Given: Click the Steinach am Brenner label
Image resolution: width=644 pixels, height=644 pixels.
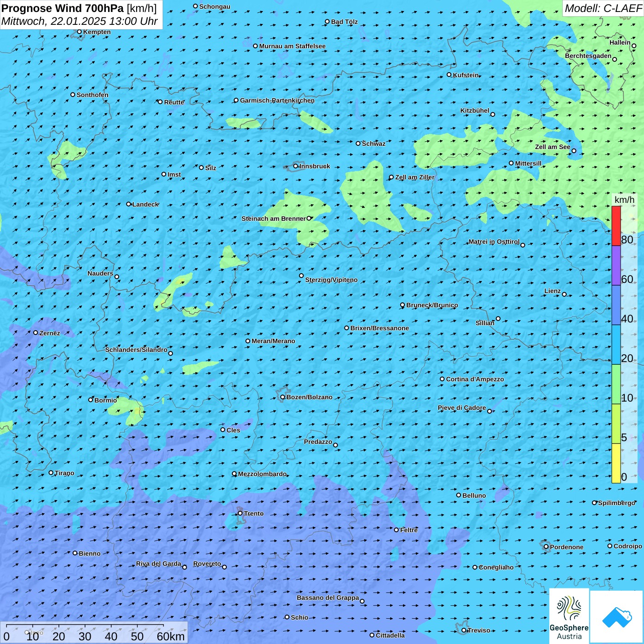Looking at the screenshot, I should click(273, 218).
